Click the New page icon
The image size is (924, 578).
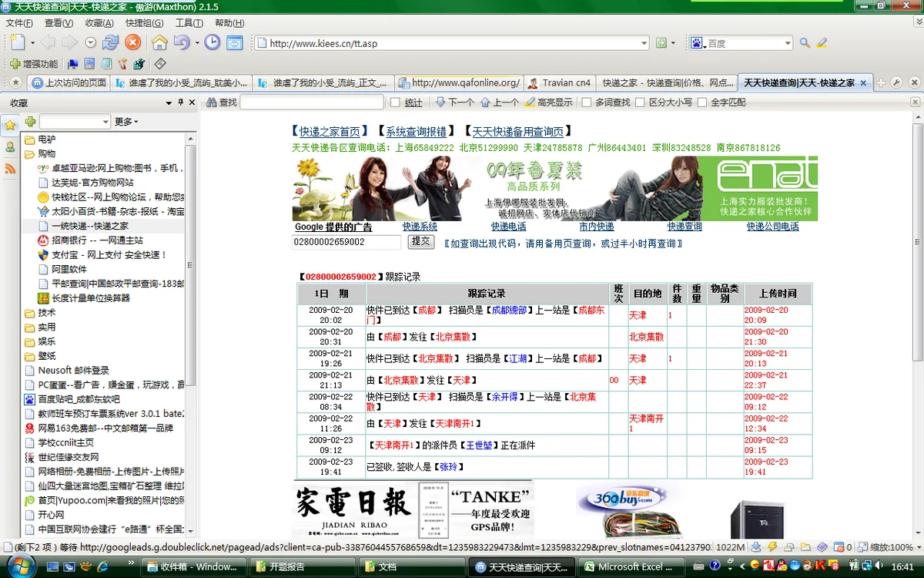(x=17, y=43)
